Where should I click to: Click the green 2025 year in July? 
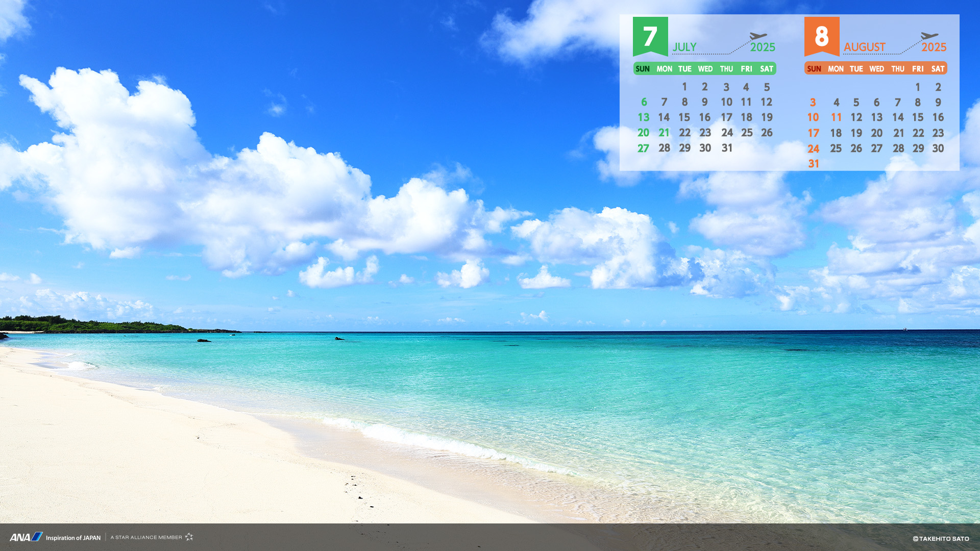point(762,47)
